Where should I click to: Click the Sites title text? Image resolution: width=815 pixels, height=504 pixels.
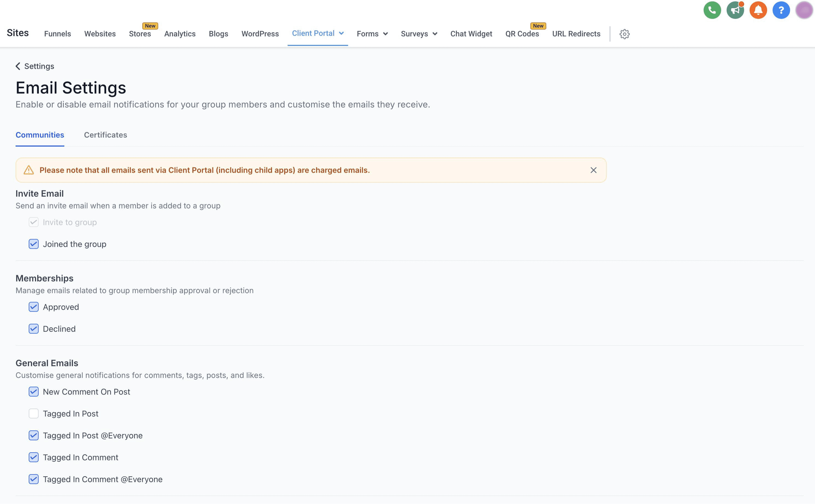click(x=18, y=33)
